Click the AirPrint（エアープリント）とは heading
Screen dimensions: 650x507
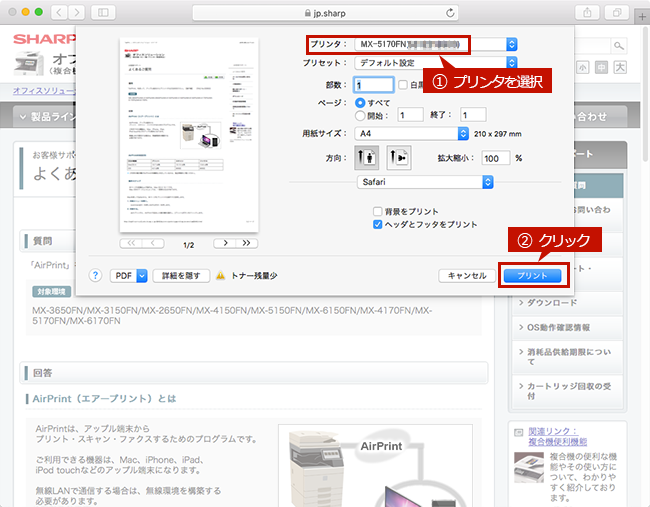[x=104, y=398]
